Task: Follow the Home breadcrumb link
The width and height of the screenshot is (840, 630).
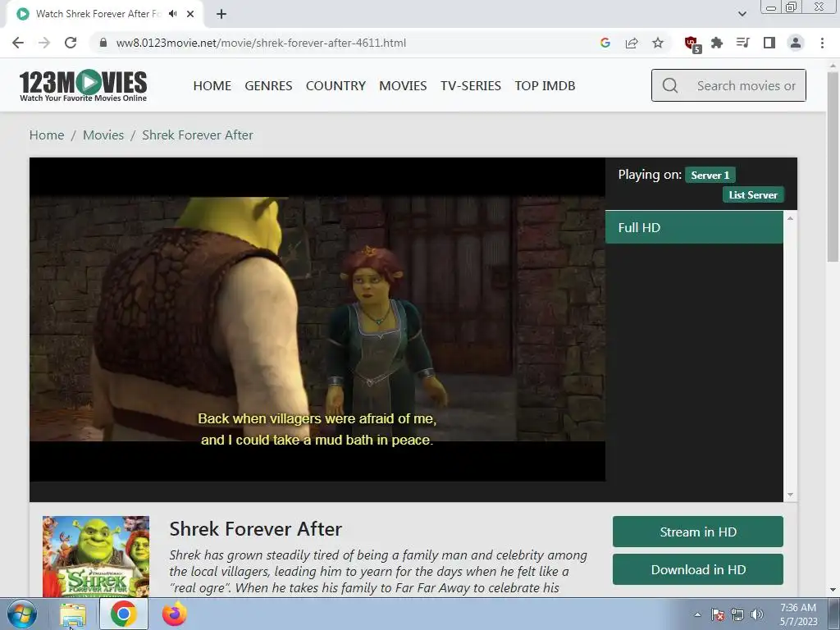Action: pos(47,135)
